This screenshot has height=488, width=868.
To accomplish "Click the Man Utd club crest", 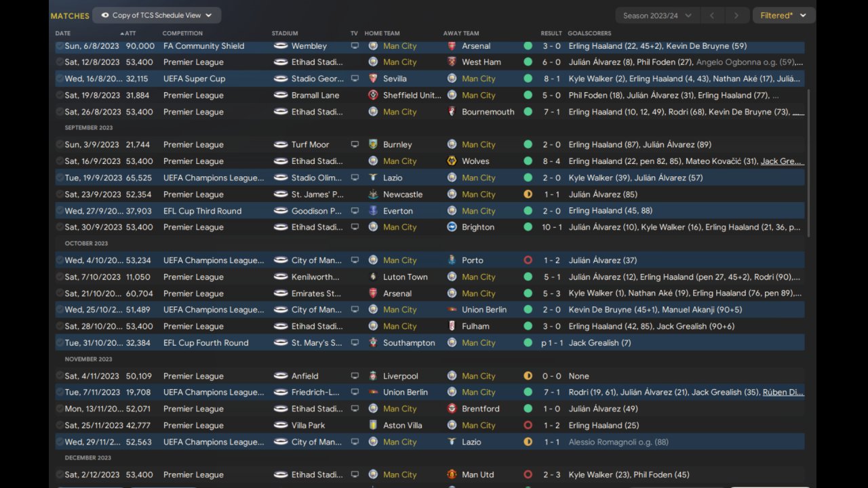I will click(x=452, y=474).
